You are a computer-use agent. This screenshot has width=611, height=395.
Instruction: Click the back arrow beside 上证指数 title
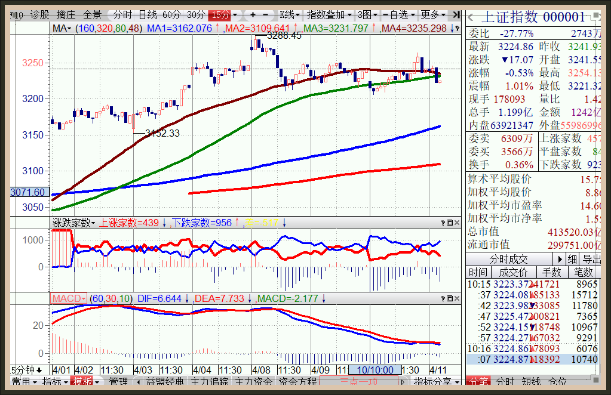(471, 18)
